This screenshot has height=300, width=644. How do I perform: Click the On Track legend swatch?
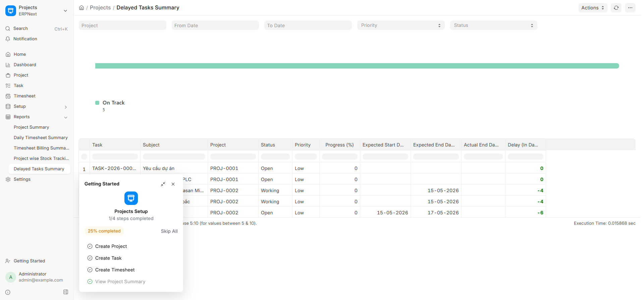[97, 103]
